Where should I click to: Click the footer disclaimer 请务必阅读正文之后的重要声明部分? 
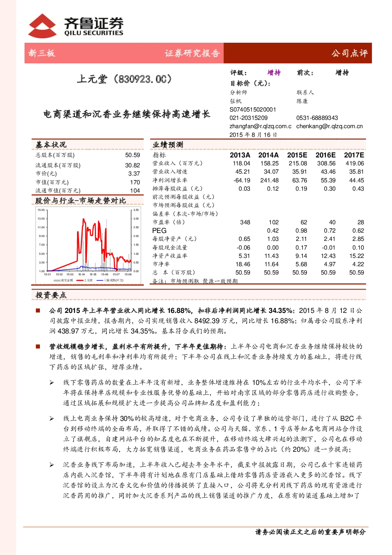point(311,532)
